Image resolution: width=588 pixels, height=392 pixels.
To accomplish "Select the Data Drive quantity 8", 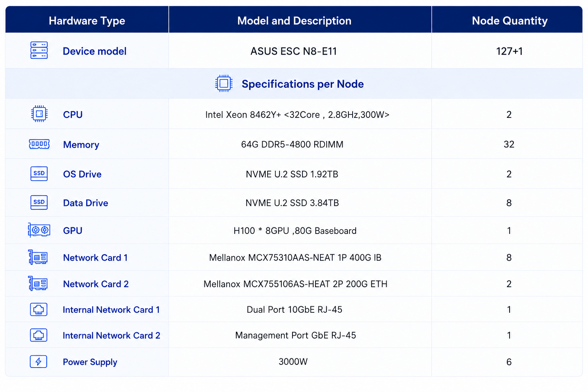I will click(509, 203).
